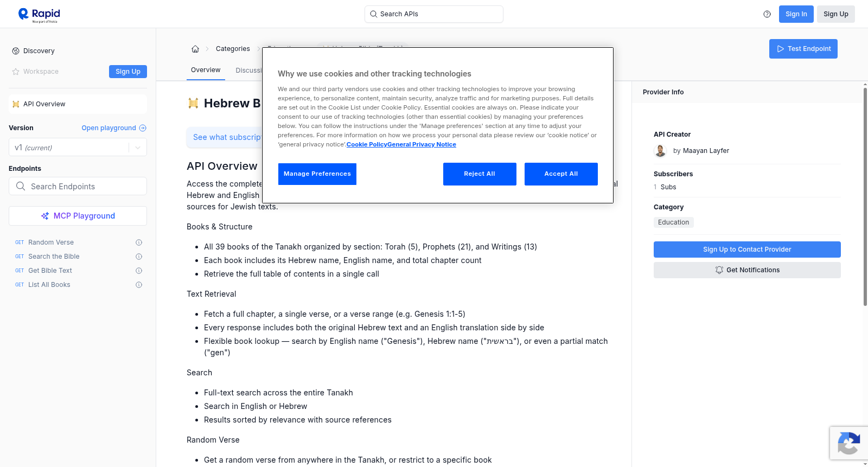Screen dimensions: 868x467
Task: Select API Overview in the sidebar
Action: tap(78, 104)
